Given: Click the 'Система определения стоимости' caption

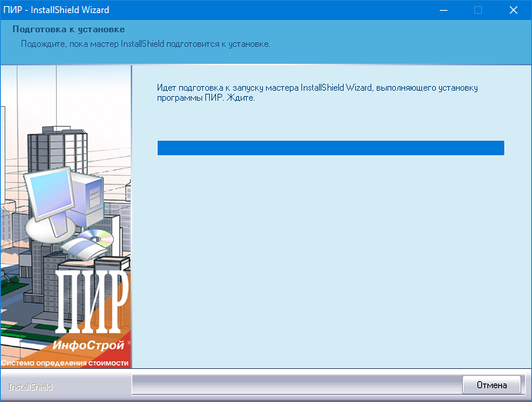Looking at the screenshot, I should (x=65, y=361).
